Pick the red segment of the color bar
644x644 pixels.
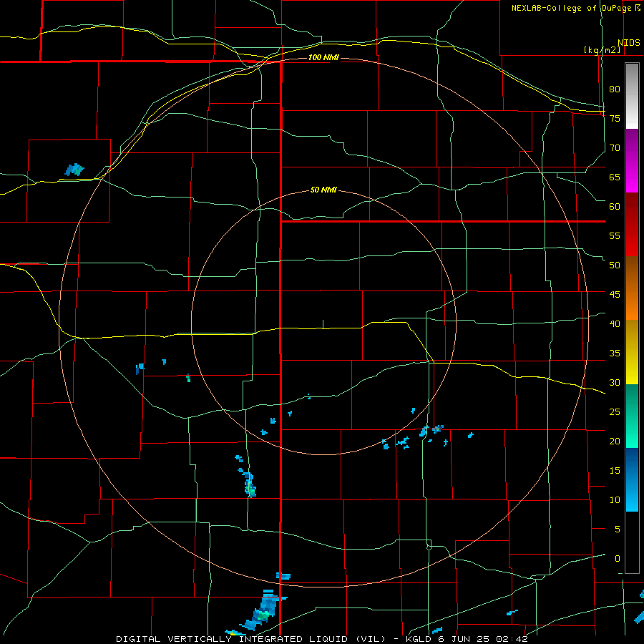click(x=632, y=224)
